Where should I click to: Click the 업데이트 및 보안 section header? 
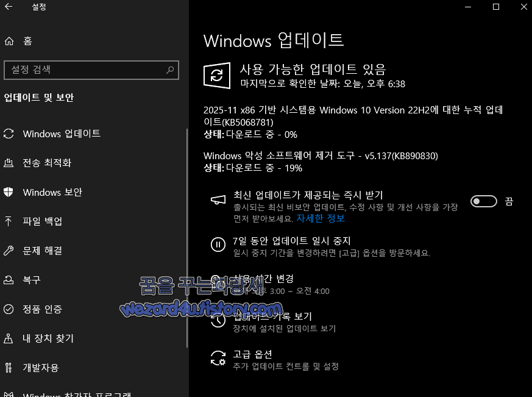coord(38,98)
